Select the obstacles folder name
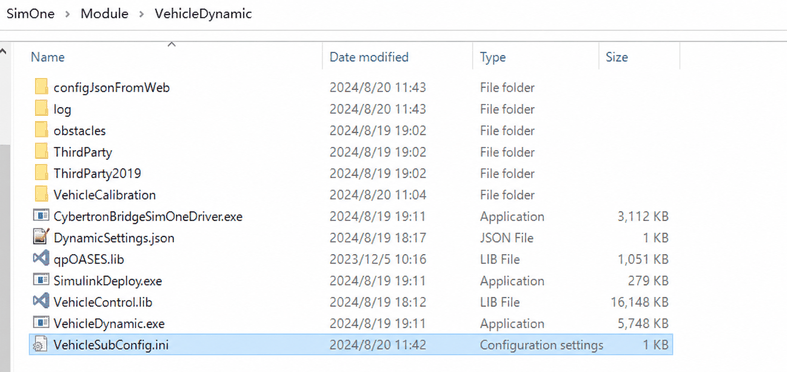 (80, 131)
